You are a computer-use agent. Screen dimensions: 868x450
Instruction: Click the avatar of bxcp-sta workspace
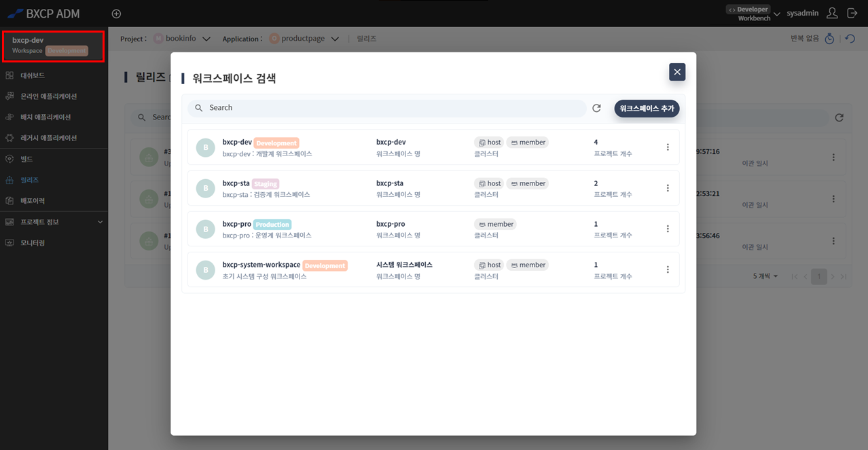pos(205,188)
